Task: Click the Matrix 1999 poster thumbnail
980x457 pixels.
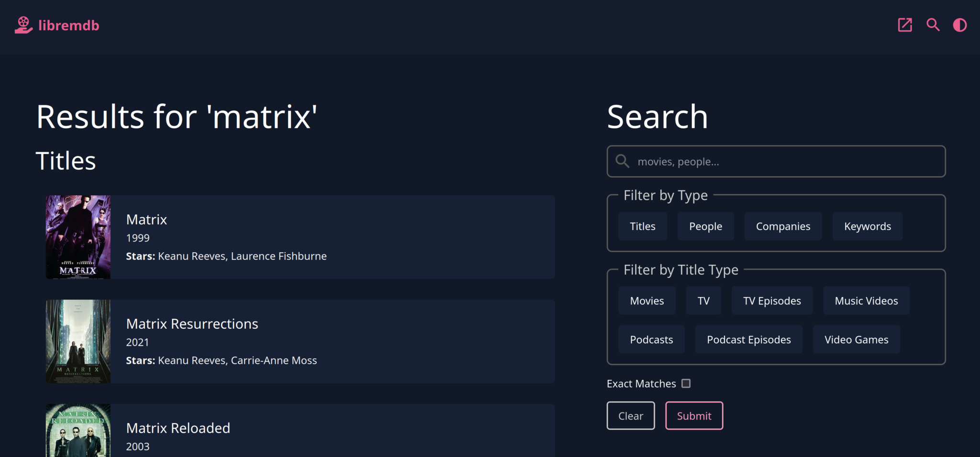Action: [78, 237]
